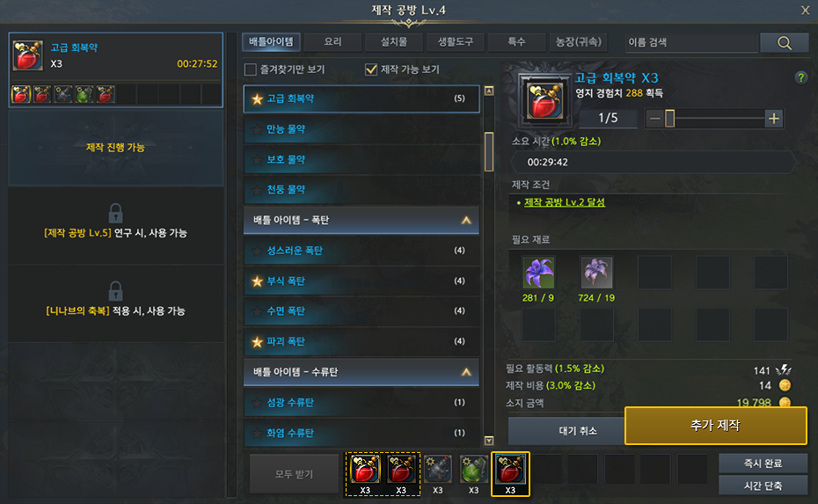The width and height of the screenshot is (818, 504).
Task: Click recipe list scroll down arrow
Action: tap(489, 441)
